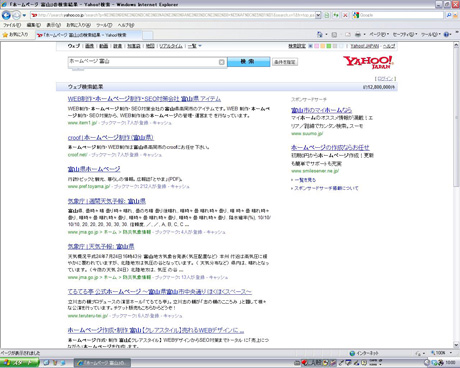Viewport: 460px width, 368px height.
Task: Open Favorites center with the star button
Action: (x=15, y=35)
